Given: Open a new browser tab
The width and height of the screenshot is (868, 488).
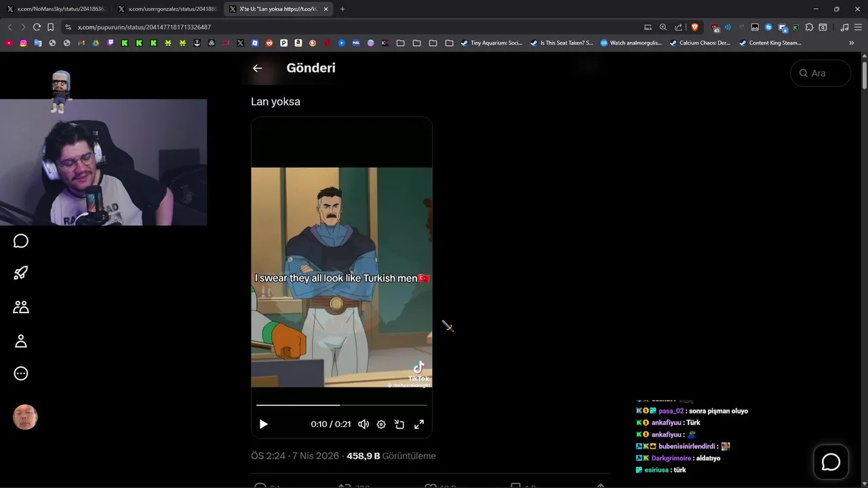Looking at the screenshot, I should pyautogui.click(x=342, y=9).
